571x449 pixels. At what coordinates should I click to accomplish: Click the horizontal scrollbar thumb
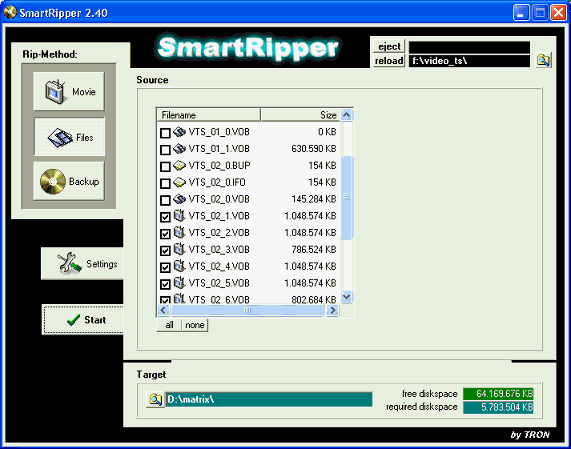(248, 310)
